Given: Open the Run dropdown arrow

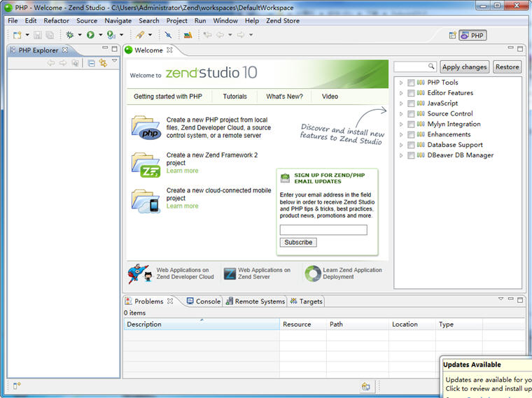Looking at the screenshot, I should pyautogui.click(x=100, y=35).
